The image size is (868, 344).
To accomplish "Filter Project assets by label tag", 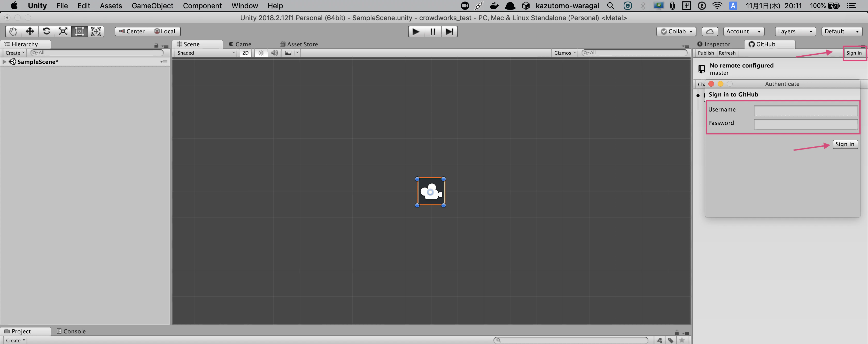I will 671,340.
